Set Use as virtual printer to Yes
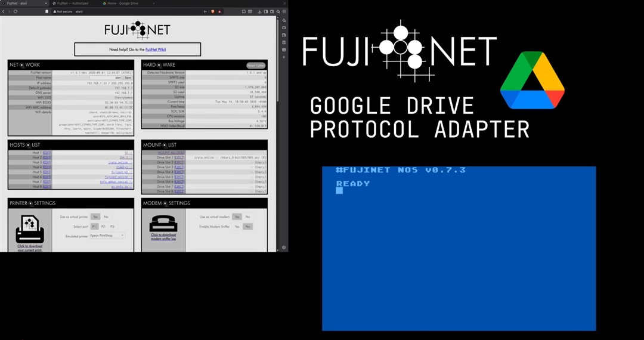644x340 pixels. tap(95, 217)
